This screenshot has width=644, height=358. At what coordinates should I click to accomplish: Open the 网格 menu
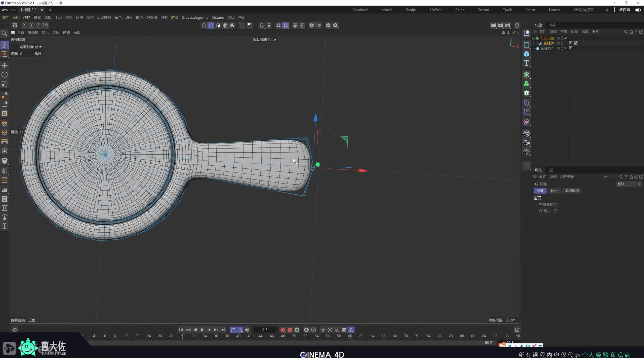[79, 18]
